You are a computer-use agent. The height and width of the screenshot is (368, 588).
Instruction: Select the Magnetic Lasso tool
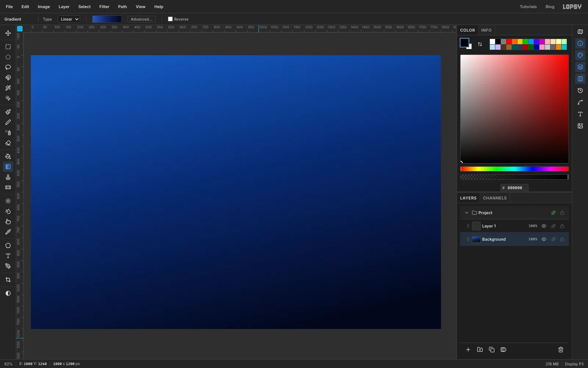8,78
